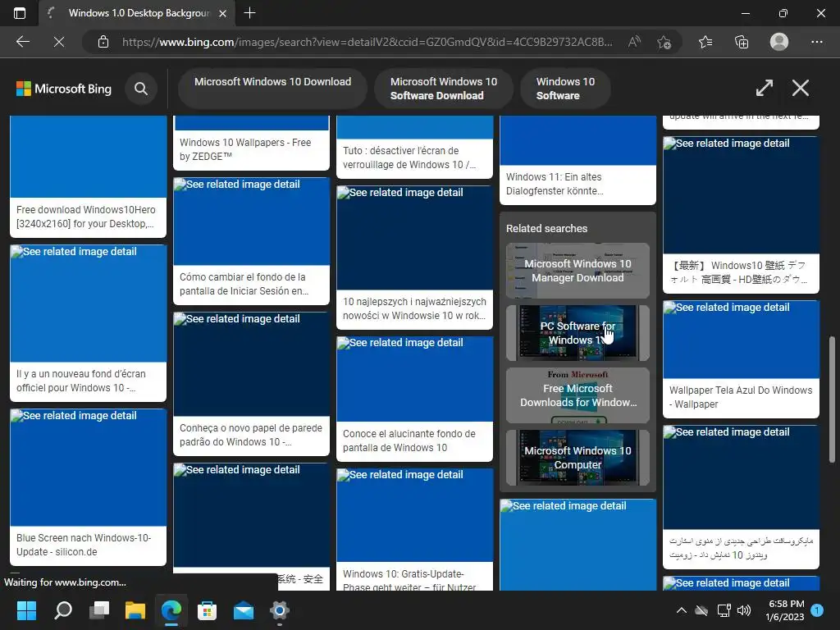Open PC Software for Windows related search
The height and width of the screenshot is (630, 840).
(577, 333)
